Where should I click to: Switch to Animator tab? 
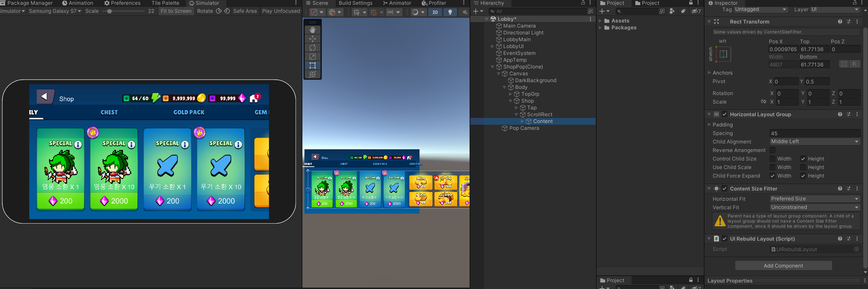[397, 3]
